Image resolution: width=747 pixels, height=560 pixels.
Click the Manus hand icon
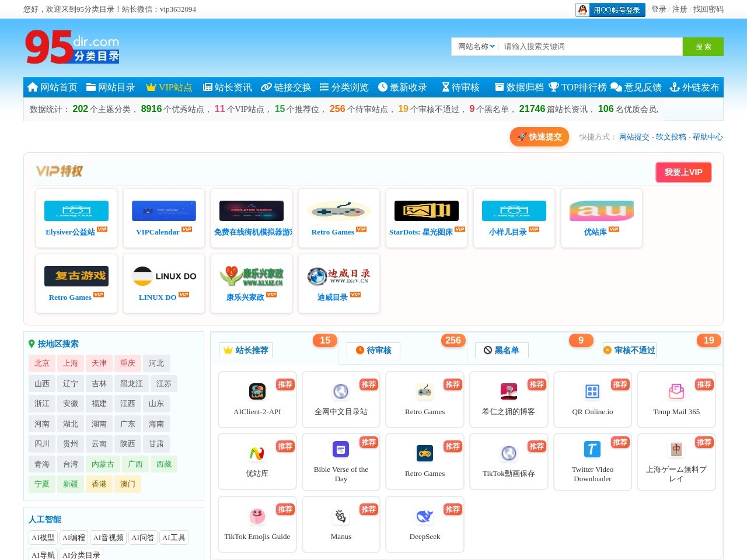click(341, 516)
